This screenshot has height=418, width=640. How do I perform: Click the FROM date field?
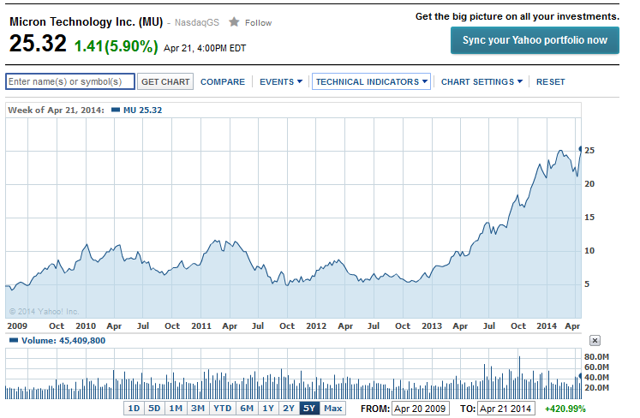[420, 409]
